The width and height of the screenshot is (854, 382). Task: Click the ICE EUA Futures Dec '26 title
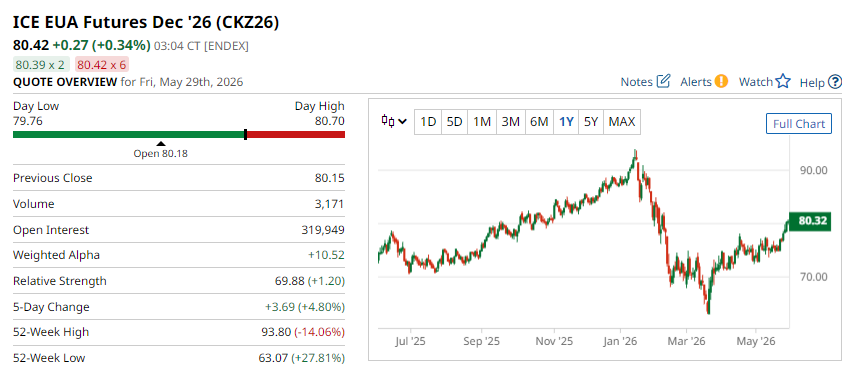point(146,22)
